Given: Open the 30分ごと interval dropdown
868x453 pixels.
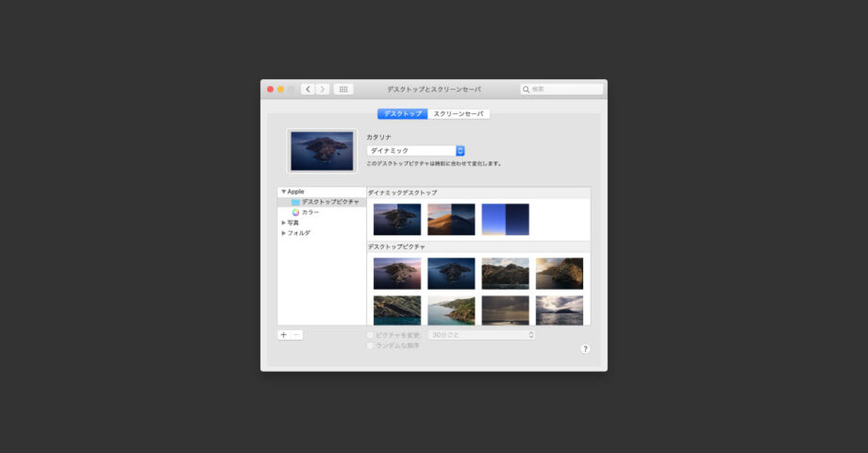Looking at the screenshot, I should coord(482,335).
